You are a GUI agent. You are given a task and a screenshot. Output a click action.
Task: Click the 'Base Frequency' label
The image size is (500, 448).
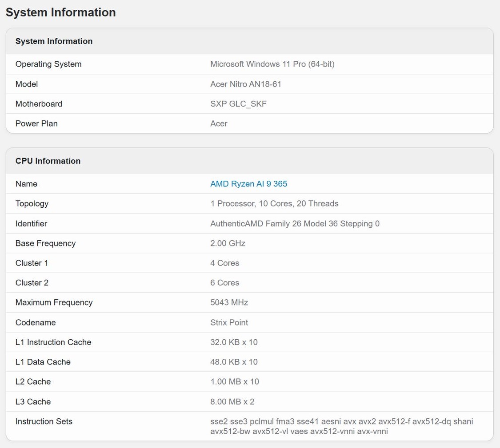(46, 243)
